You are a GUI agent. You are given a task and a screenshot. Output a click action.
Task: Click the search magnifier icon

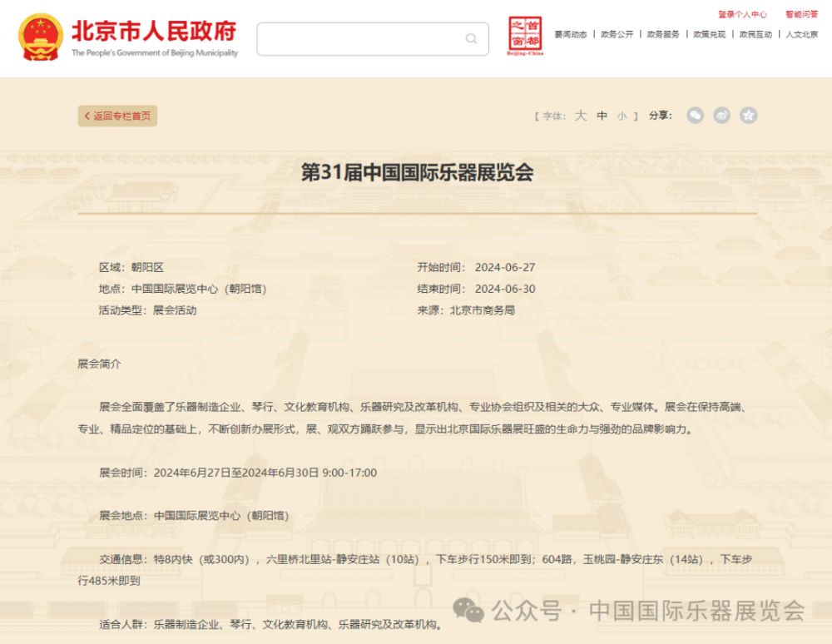coord(471,38)
